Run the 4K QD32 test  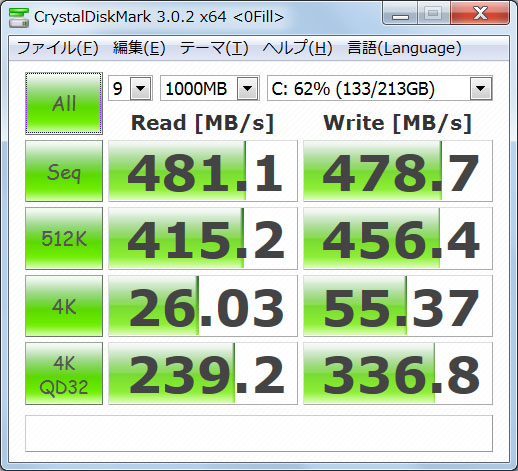(64, 374)
